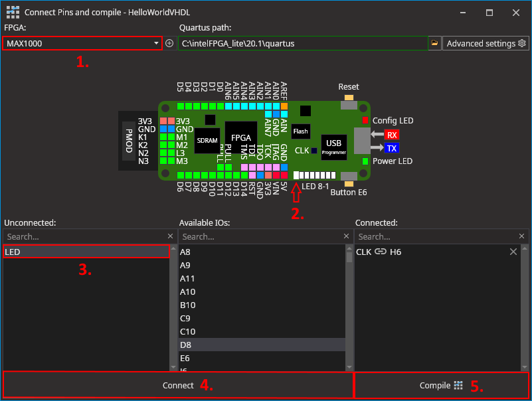Select the first white LED pin
The image size is (532, 401).
point(296,175)
